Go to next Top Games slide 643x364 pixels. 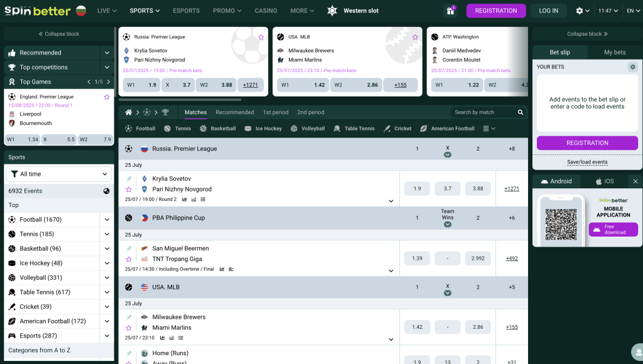pyautogui.click(x=108, y=82)
